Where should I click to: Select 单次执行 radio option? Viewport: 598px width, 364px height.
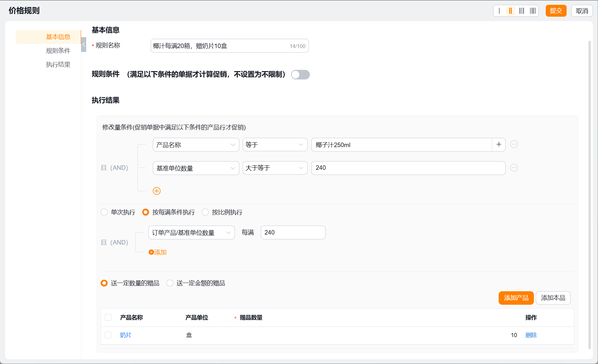(x=118, y=212)
